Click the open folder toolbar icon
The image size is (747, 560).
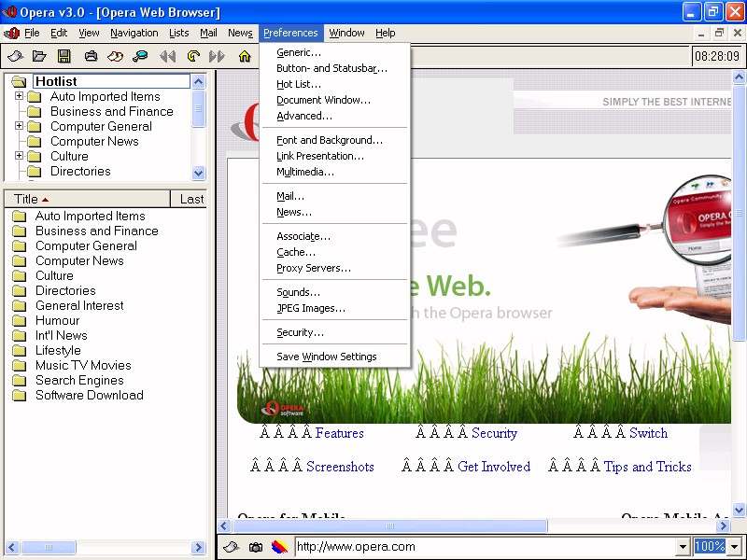click(39, 56)
